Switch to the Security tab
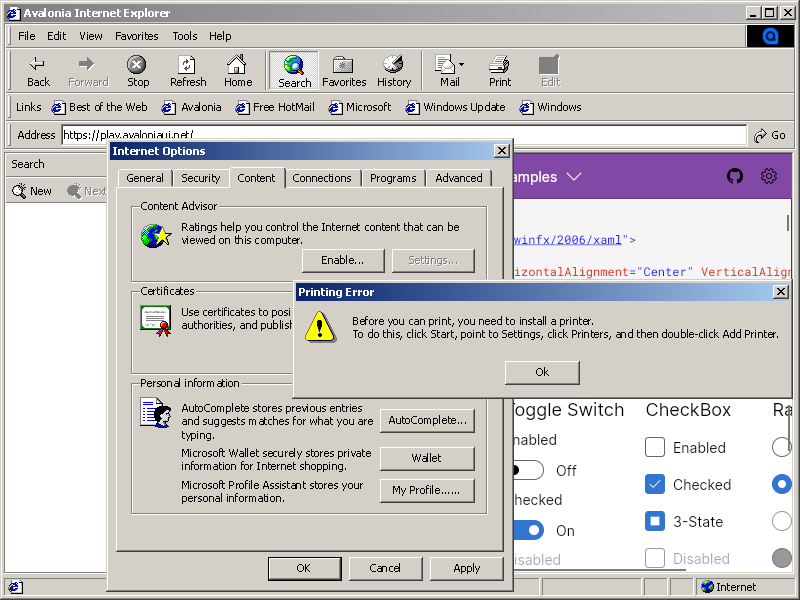The height and width of the screenshot is (600, 800). [x=201, y=178]
